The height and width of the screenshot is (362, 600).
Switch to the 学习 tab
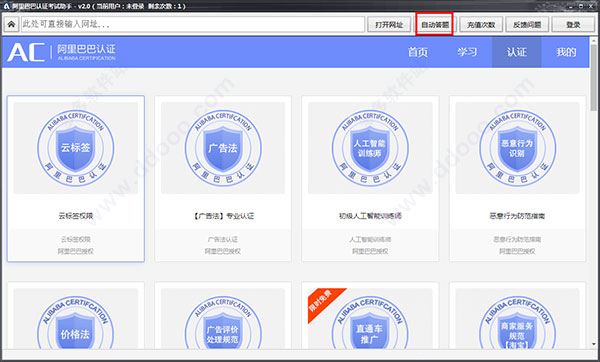click(x=467, y=52)
